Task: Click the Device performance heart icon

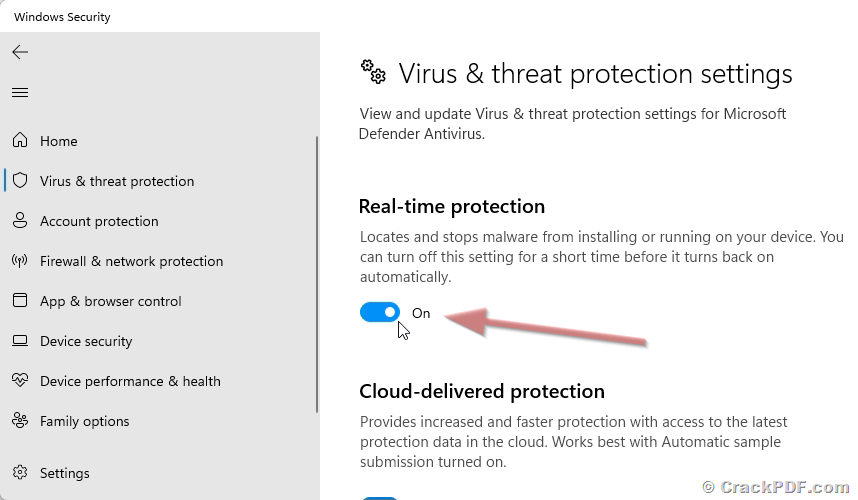Action: point(20,381)
